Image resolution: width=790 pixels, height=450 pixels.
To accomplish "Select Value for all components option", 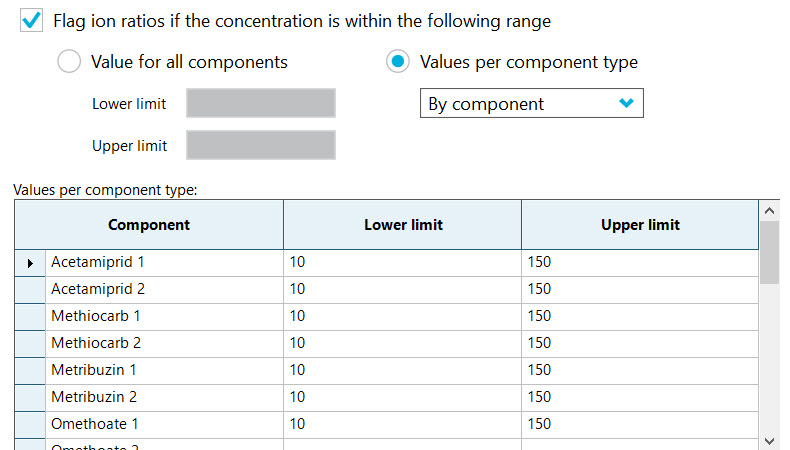I will pyautogui.click(x=69, y=62).
